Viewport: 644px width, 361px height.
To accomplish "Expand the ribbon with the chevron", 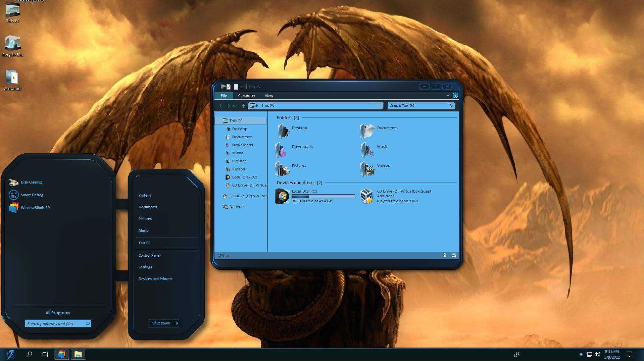I will (x=448, y=96).
